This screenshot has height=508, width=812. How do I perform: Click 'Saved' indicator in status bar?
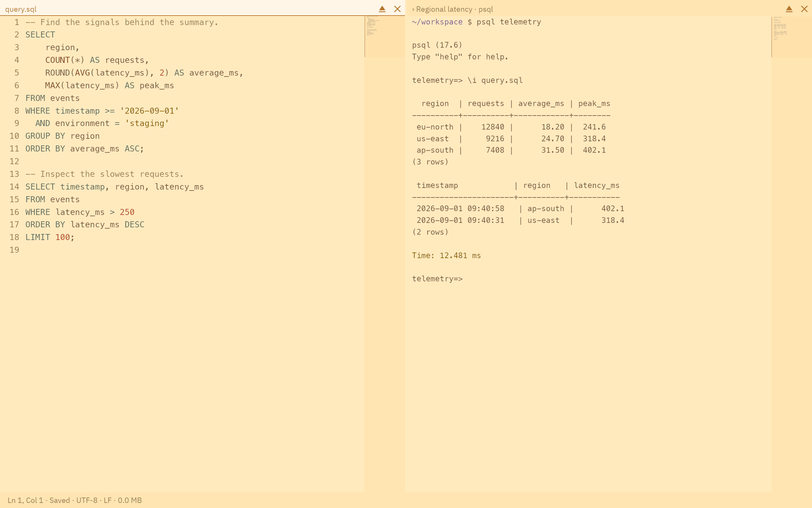click(x=60, y=500)
